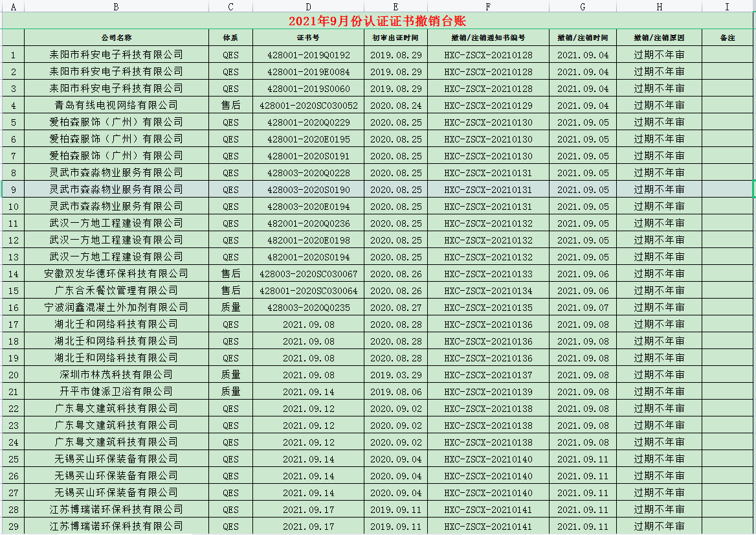The height and width of the screenshot is (535, 756).
Task: Click column I header letter
Action: [728, 6]
